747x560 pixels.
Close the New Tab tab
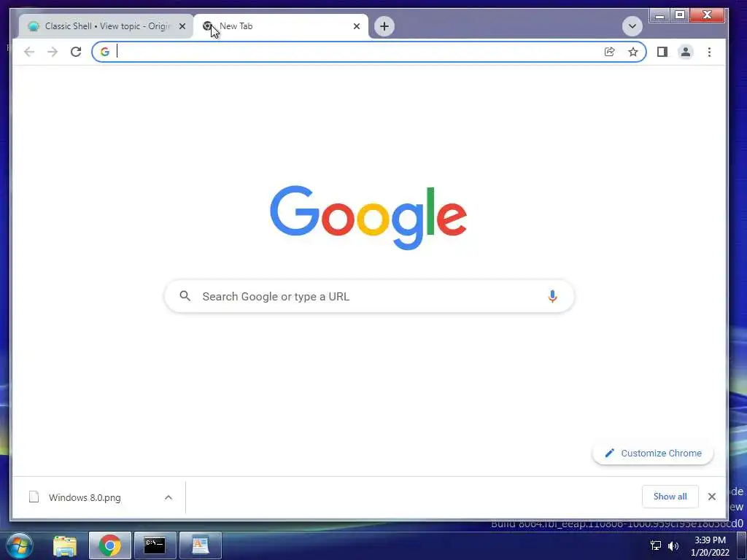pyautogui.click(x=356, y=26)
